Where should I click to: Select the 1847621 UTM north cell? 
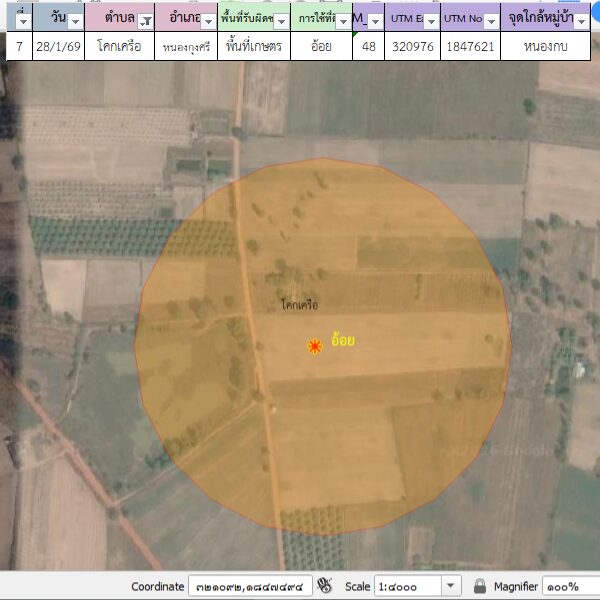point(470,47)
